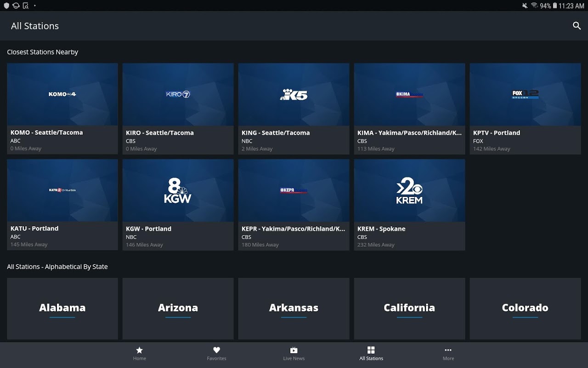Select the Alabama state tile

click(x=62, y=309)
